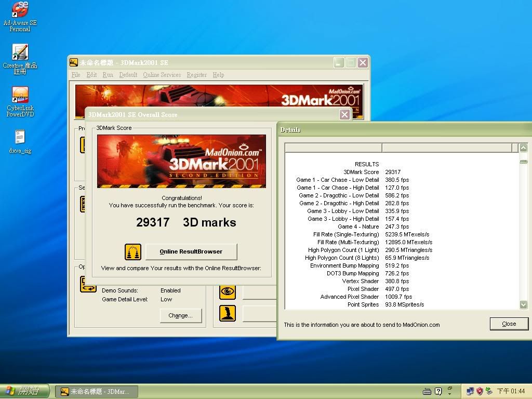Click the language bar help icon
This screenshot has width=532, height=399.
click(x=438, y=391)
